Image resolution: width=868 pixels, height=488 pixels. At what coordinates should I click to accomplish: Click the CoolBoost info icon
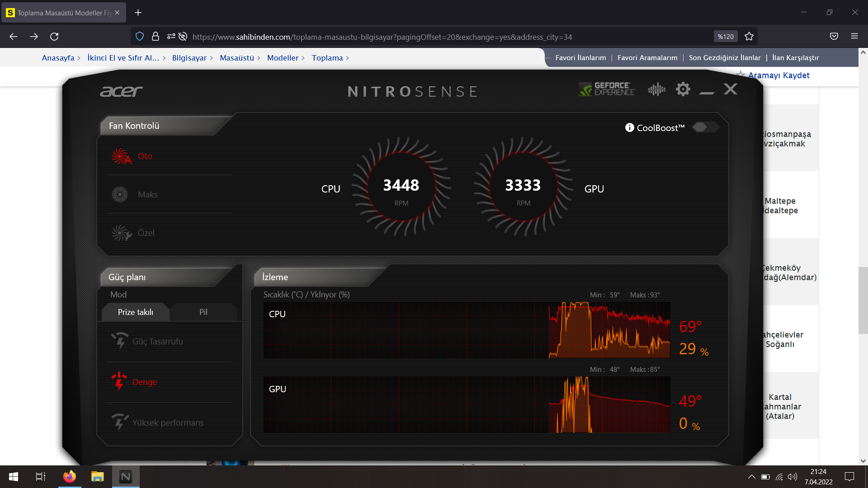point(629,128)
